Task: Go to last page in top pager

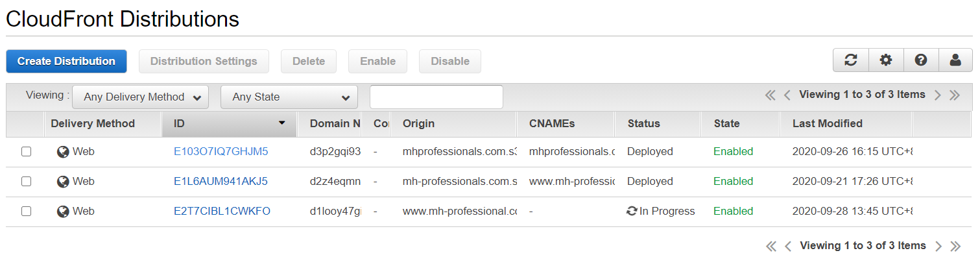Action: pyautogui.click(x=955, y=95)
